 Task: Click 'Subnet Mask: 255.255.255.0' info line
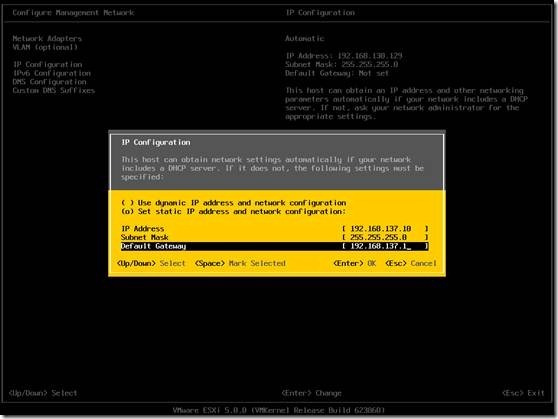[x=342, y=64]
